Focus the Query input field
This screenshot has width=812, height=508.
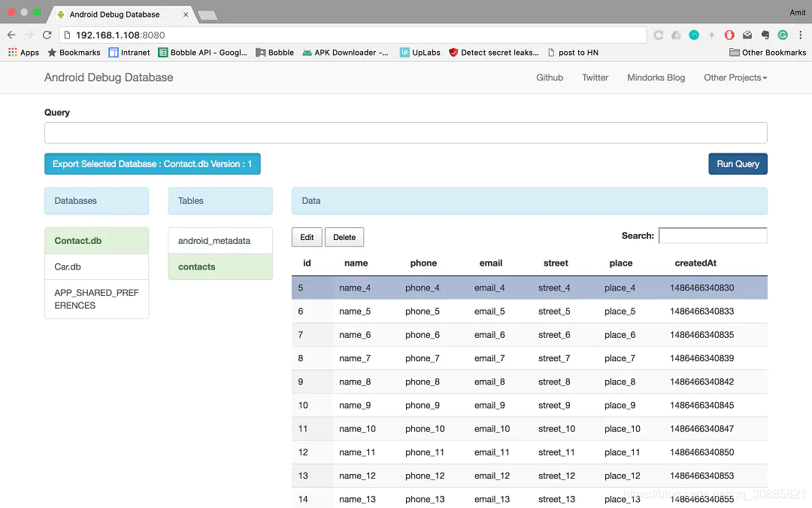pos(405,132)
